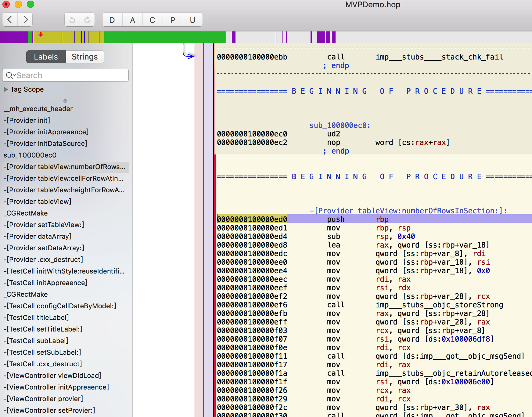Select -[TestCell initAppreaence] label
Image resolution: width=532 pixels, height=417 pixels.
click(x=45, y=283)
